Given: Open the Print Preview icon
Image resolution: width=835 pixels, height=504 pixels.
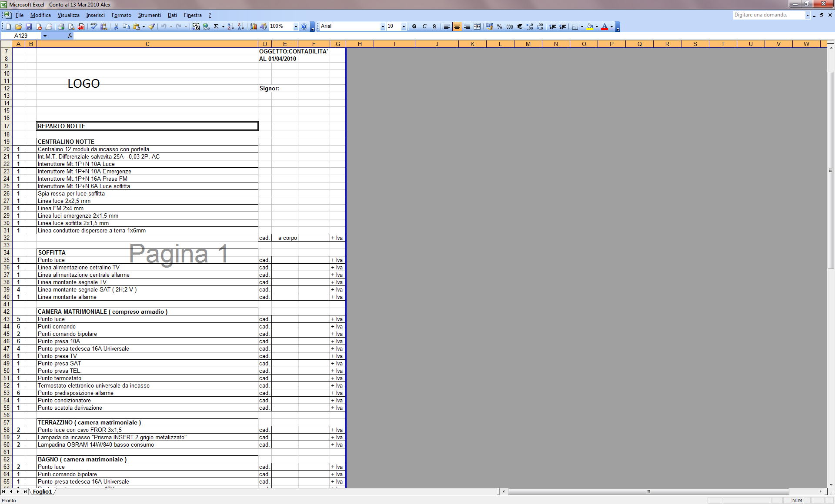Looking at the screenshot, I should [x=71, y=27].
